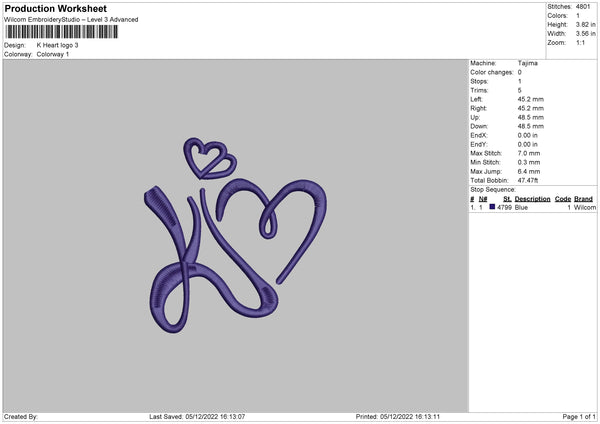Click the 'Last Saved' timestamp

click(x=197, y=417)
